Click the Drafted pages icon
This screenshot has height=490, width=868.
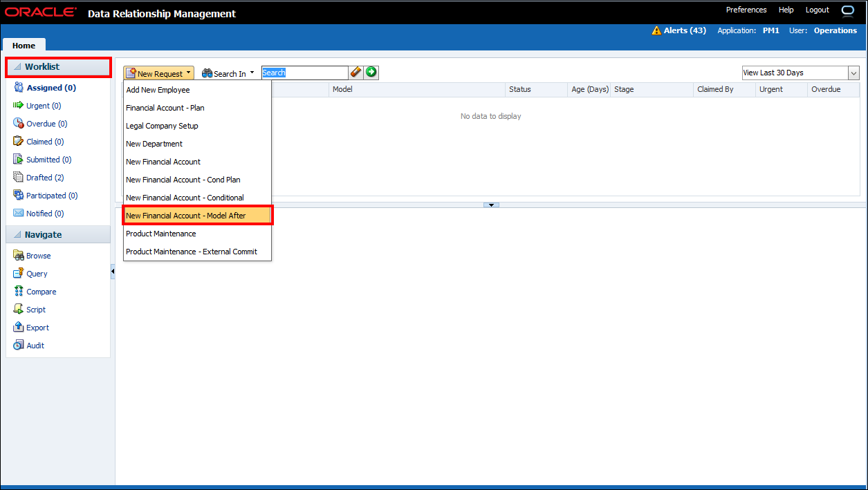[19, 178]
